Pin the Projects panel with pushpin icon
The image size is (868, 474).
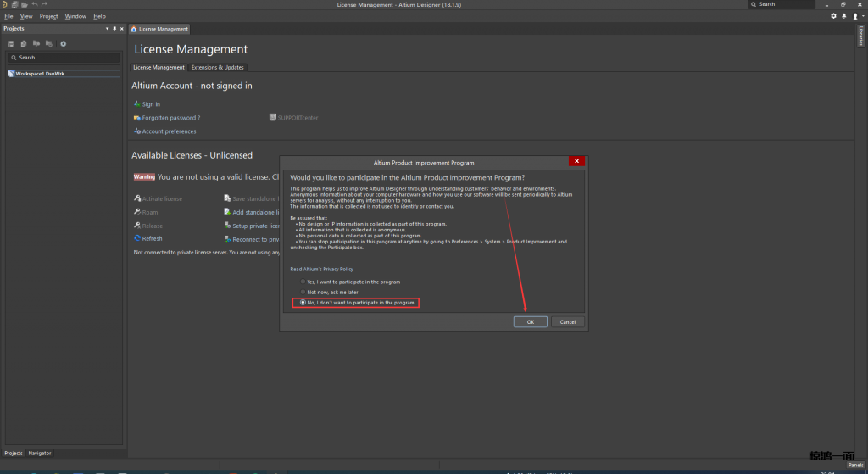(114, 29)
